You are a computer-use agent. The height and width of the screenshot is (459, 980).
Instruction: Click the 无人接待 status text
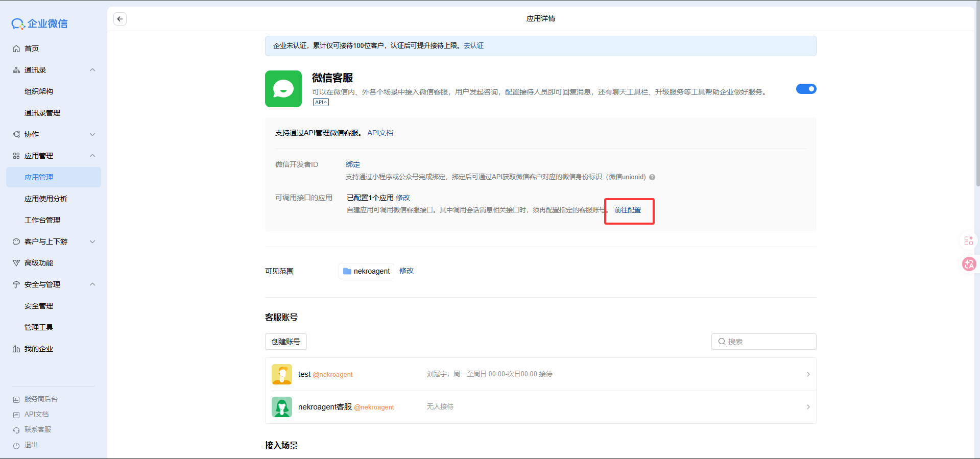pyautogui.click(x=440, y=406)
